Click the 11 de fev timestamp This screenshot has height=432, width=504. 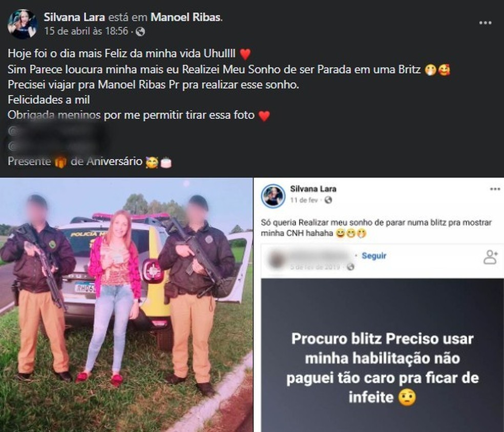point(304,200)
